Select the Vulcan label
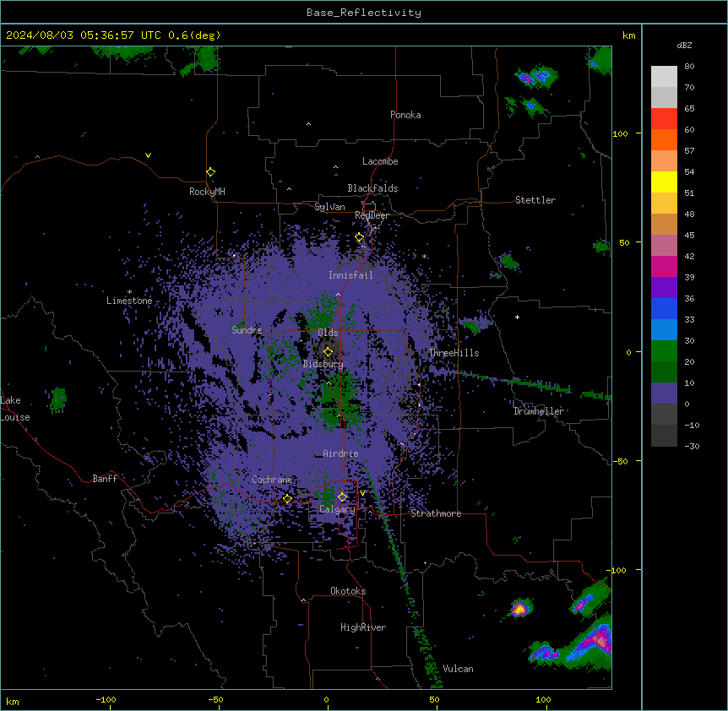 click(x=458, y=669)
